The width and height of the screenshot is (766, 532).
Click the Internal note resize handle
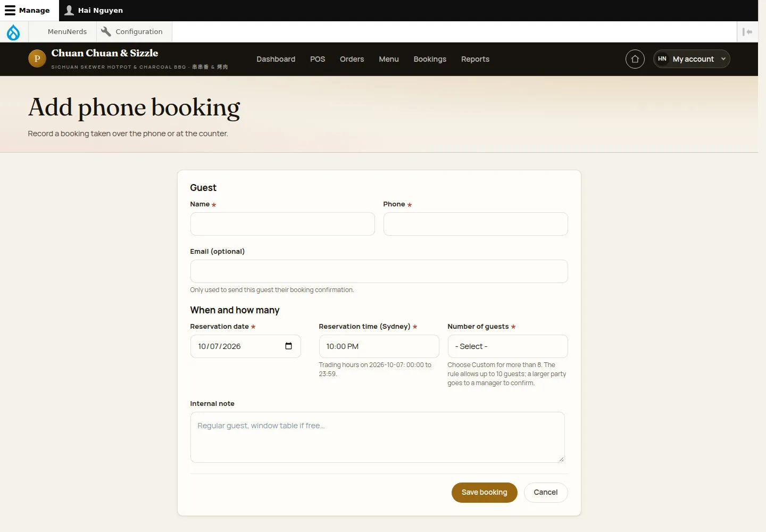[561, 459]
